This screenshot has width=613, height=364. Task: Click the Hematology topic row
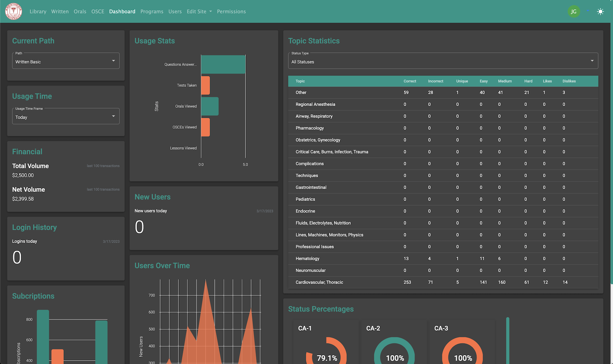pos(307,259)
